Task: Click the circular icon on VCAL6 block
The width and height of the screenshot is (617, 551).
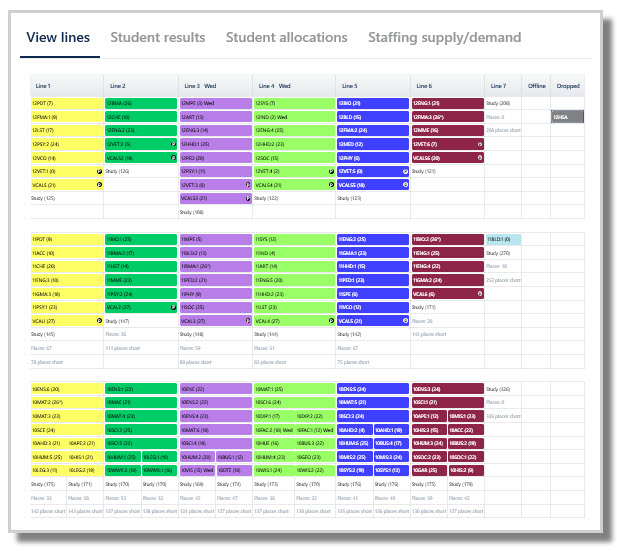Action: [480, 294]
